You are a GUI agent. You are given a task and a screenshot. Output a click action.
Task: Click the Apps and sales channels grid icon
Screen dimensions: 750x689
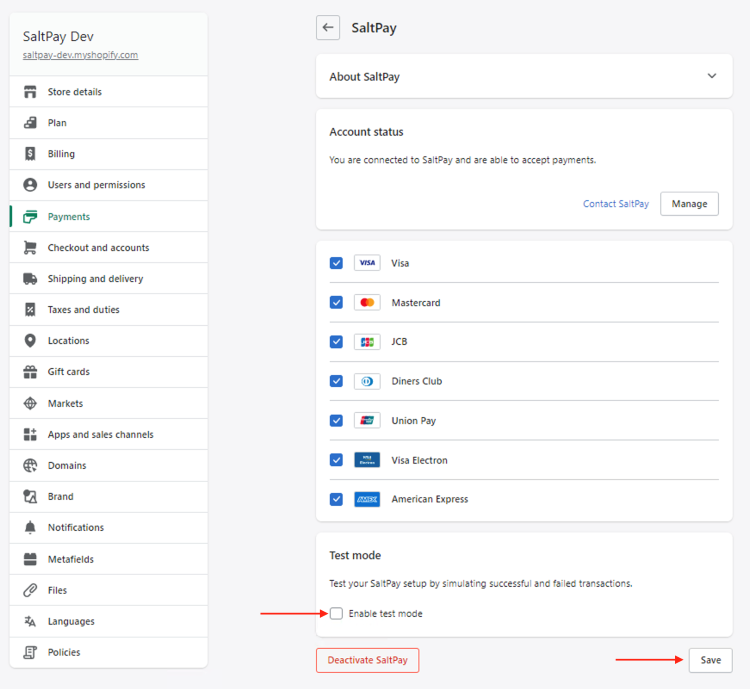[x=30, y=434]
